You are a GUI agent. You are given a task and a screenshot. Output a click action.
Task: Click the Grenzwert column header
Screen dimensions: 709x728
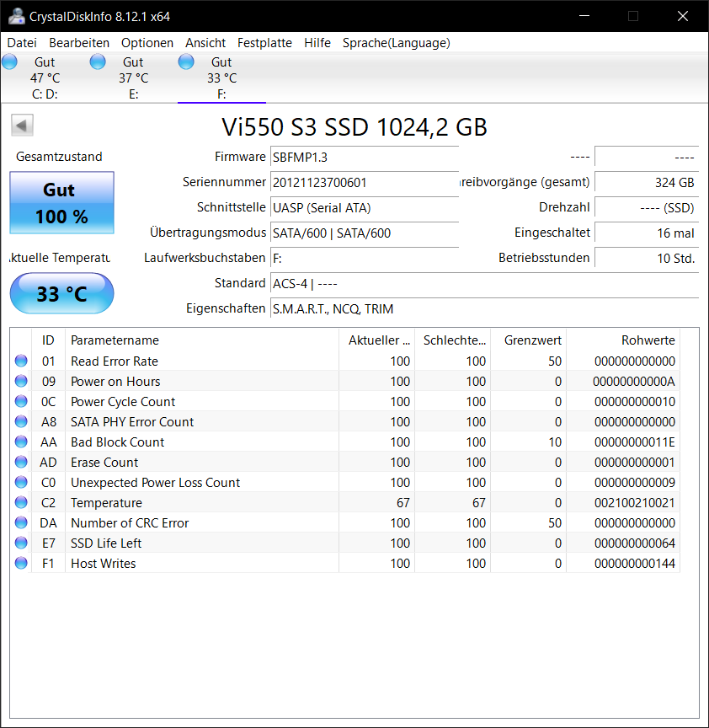529,340
